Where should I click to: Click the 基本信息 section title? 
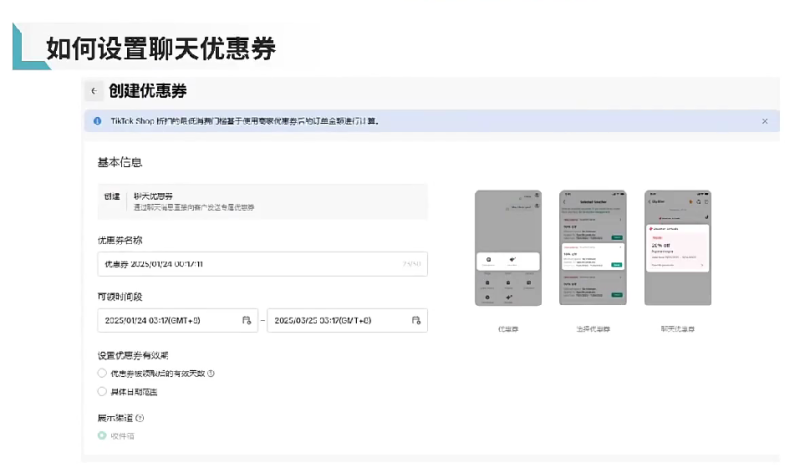click(119, 162)
